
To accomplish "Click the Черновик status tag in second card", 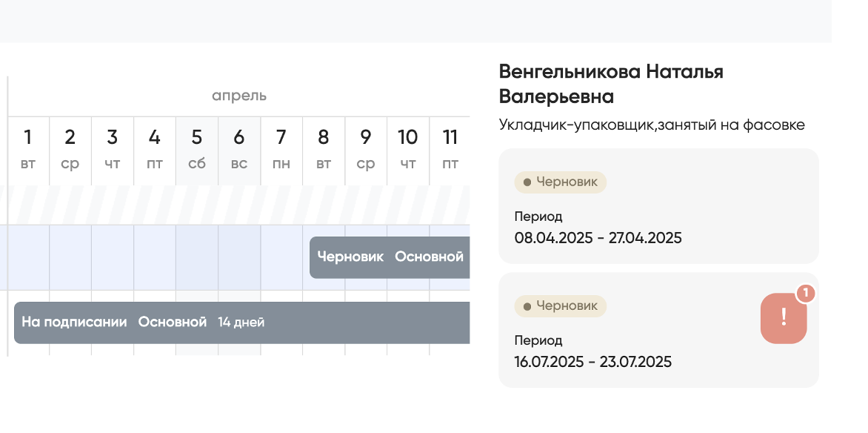I will (x=560, y=305).
